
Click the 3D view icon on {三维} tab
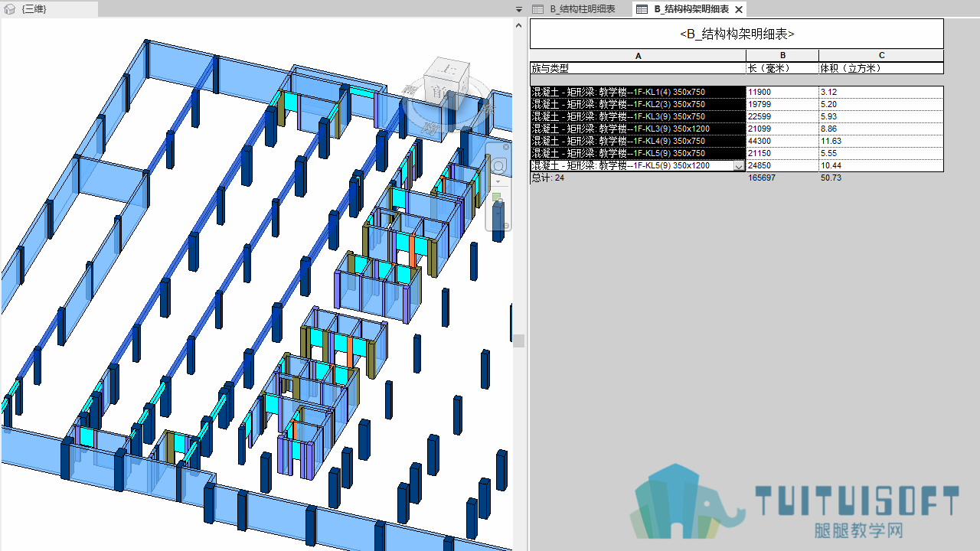(10, 9)
